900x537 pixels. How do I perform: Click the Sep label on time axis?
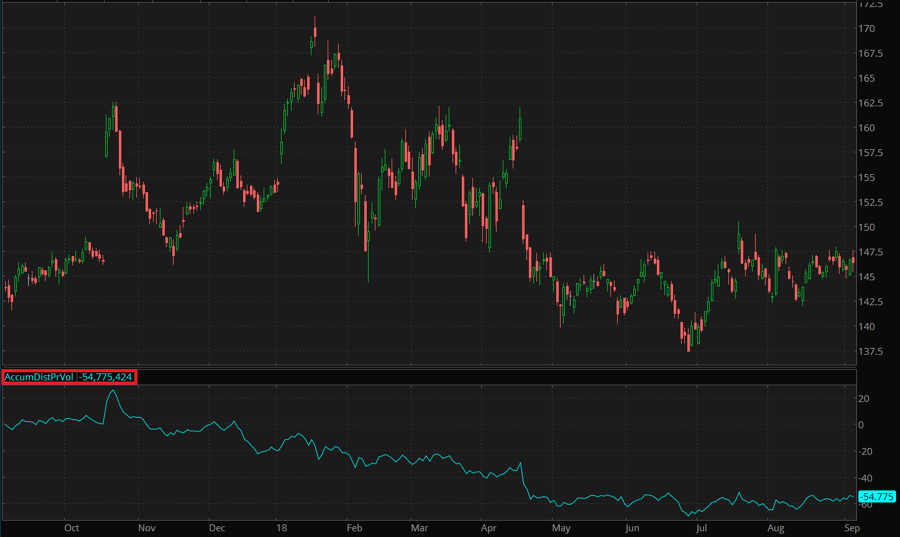pyautogui.click(x=850, y=526)
